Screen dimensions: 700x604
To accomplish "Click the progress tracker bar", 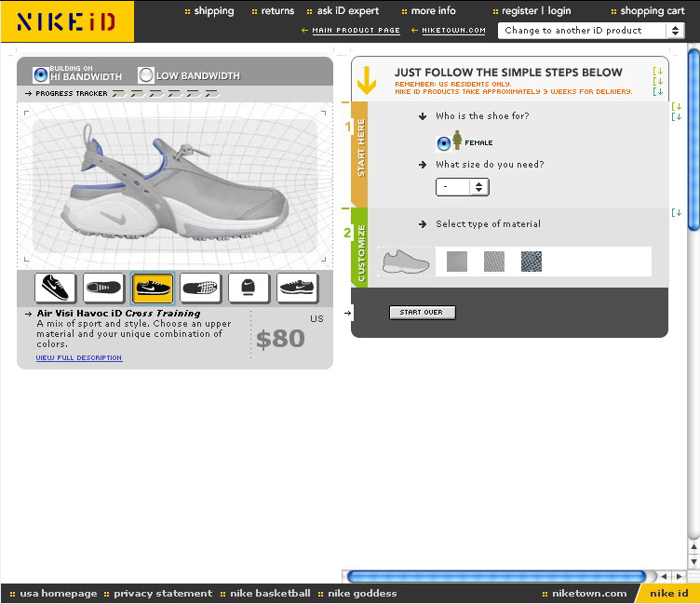I will [165, 94].
